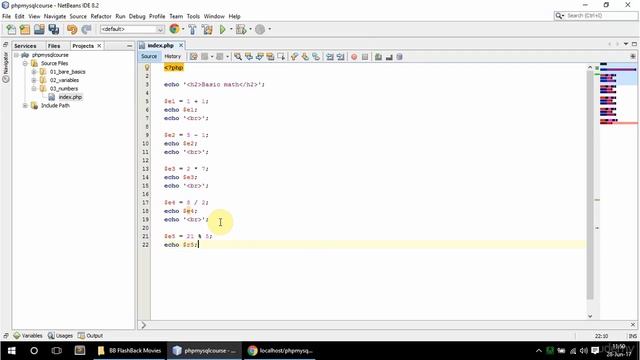Toggle Bookmark in the editor toolbar

click(x=316, y=57)
